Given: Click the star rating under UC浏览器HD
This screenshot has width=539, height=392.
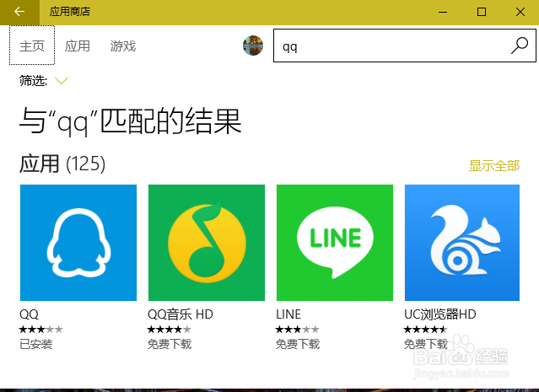Looking at the screenshot, I should tap(426, 330).
